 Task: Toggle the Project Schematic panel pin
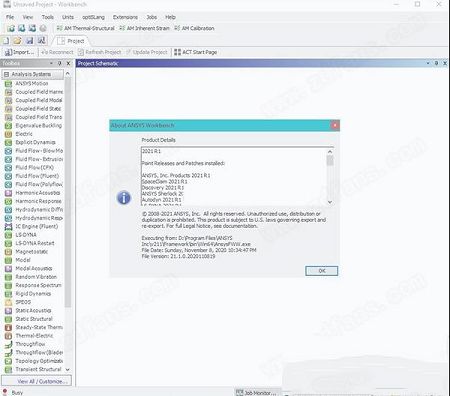pos(436,63)
